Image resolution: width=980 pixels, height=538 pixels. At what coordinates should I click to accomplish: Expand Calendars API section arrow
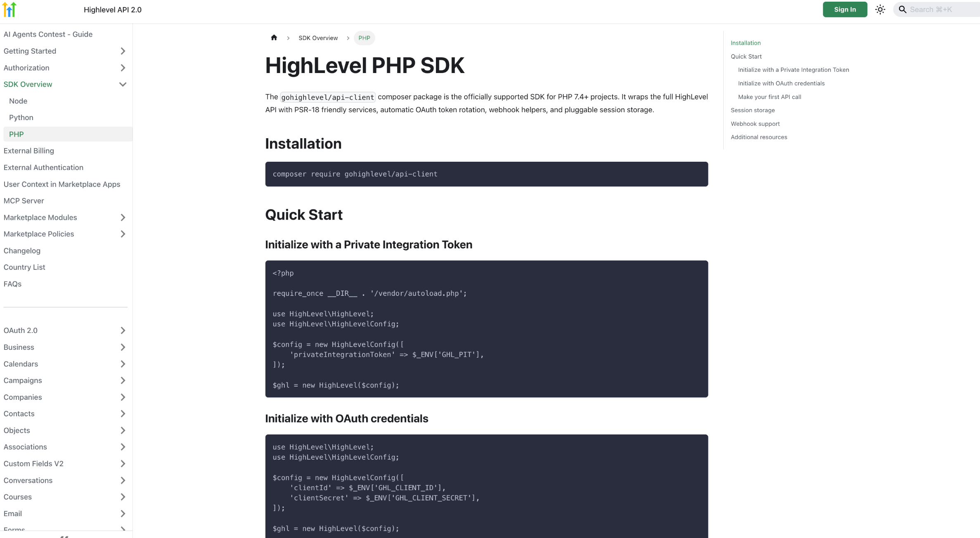click(x=123, y=364)
